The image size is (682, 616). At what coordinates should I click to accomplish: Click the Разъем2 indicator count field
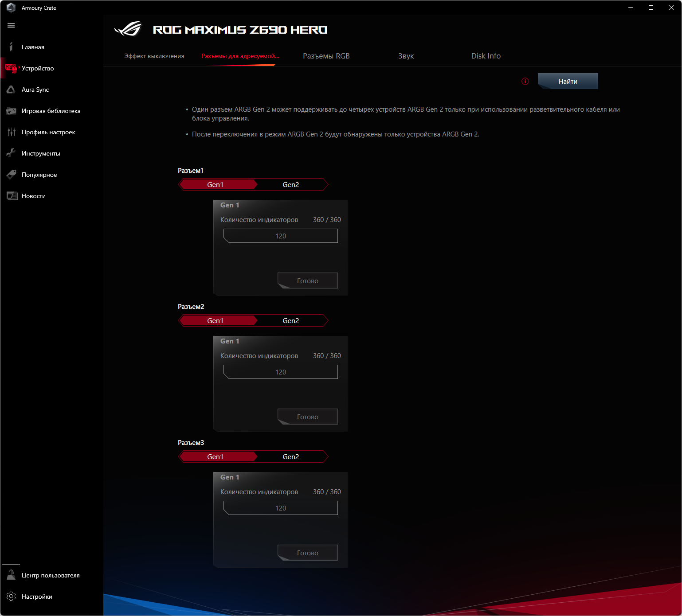point(281,372)
